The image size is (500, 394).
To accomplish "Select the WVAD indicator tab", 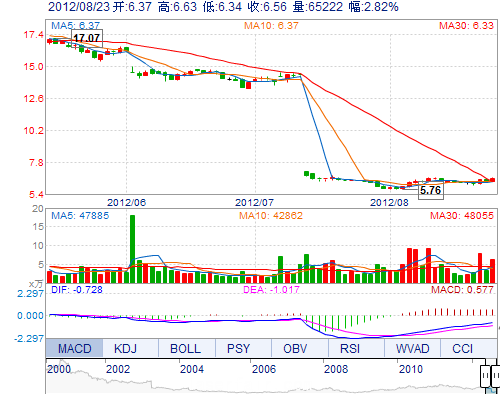I will point(412,348).
